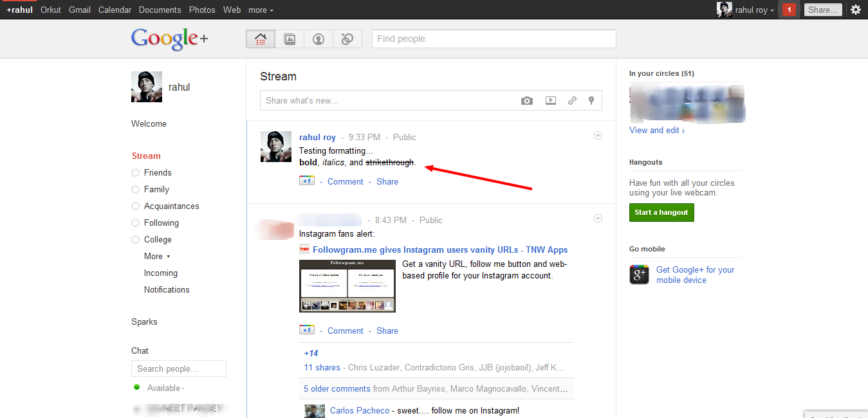Expand the 'more' menu in top bar
The image size is (868, 418).
point(261,10)
